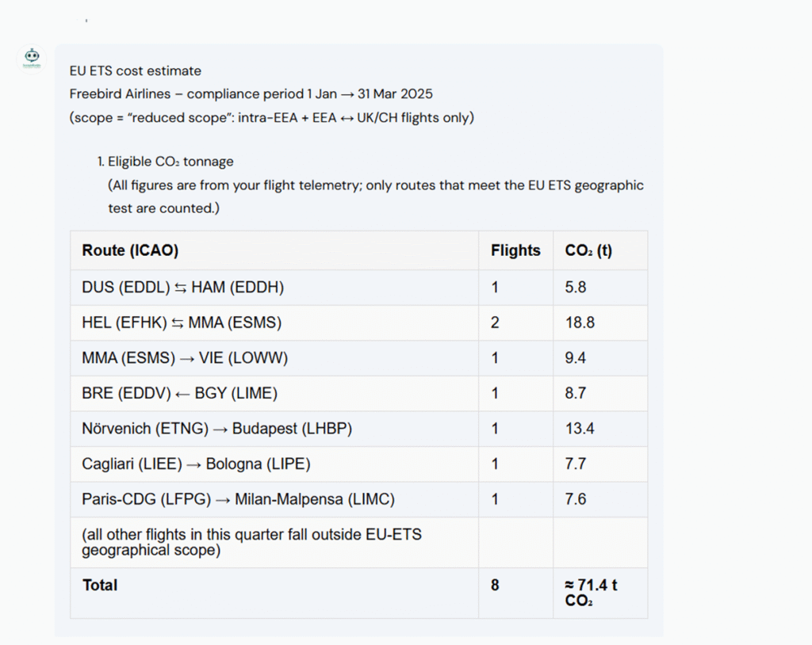This screenshot has width=812, height=645.
Task: Click the 'Flights' column header
Action: pyautogui.click(x=515, y=250)
